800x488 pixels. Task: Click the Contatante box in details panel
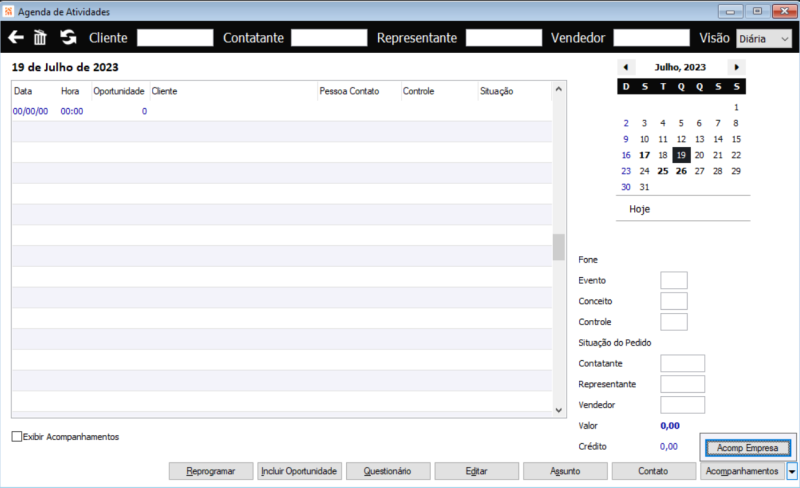(x=683, y=363)
